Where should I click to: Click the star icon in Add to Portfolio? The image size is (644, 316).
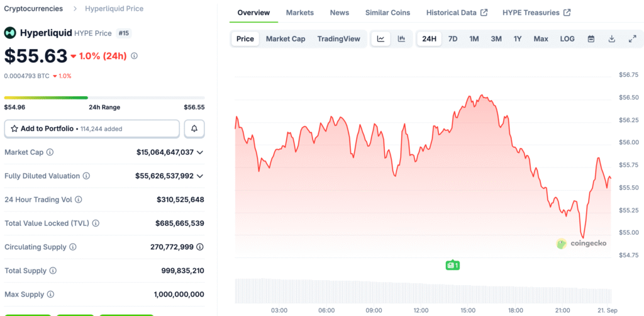tap(14, 128)
